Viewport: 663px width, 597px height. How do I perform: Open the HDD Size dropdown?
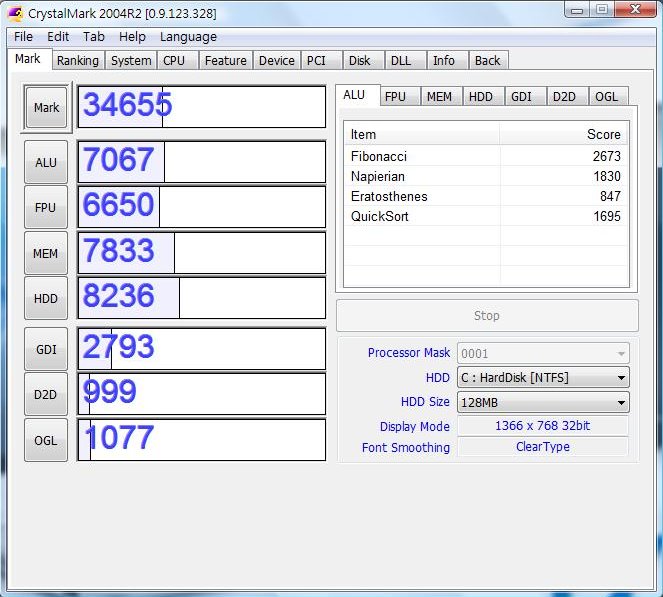pyautogui.click(x=543, y=402)
